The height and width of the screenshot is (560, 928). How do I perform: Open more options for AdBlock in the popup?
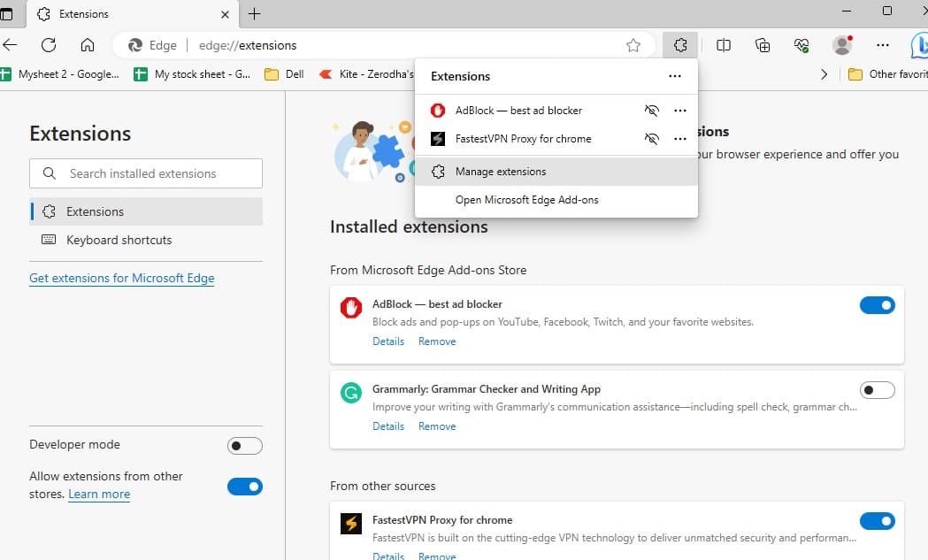(680, 111)
